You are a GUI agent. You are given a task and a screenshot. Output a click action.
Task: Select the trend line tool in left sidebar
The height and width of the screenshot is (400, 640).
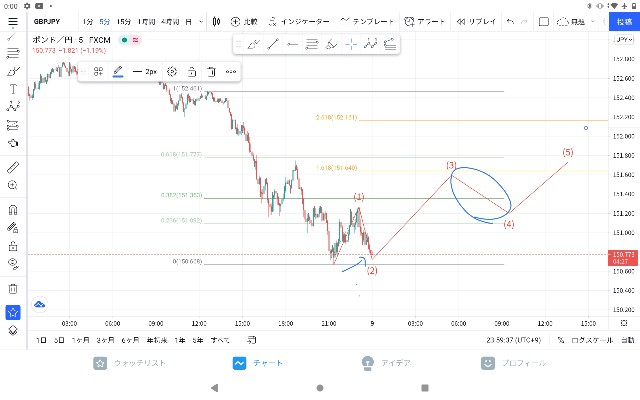tap(12, 38)
